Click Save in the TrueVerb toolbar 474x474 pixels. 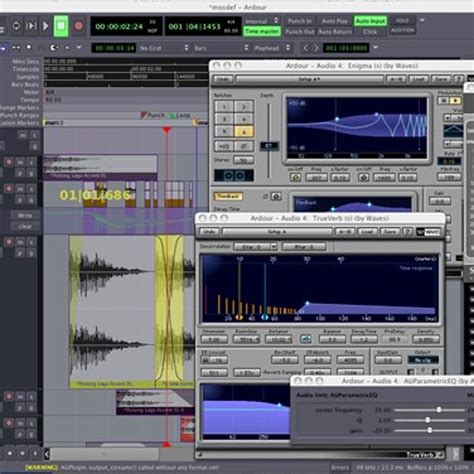pos(389,231)
